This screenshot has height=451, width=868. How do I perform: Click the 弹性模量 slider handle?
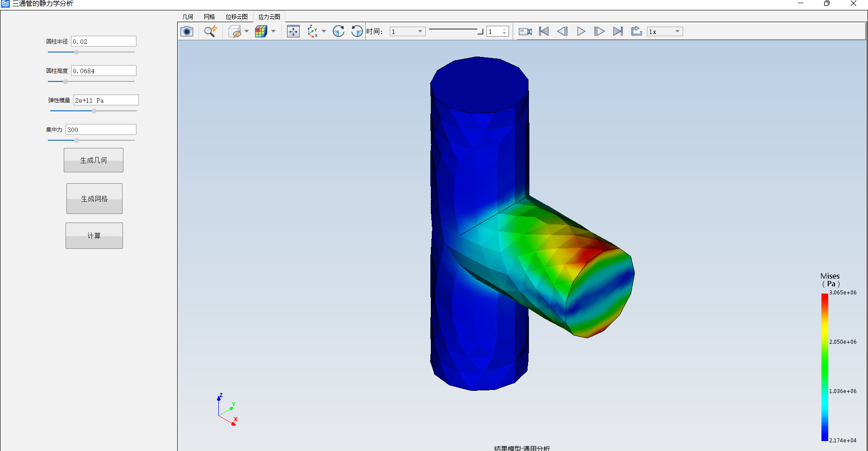pos(94,111)
